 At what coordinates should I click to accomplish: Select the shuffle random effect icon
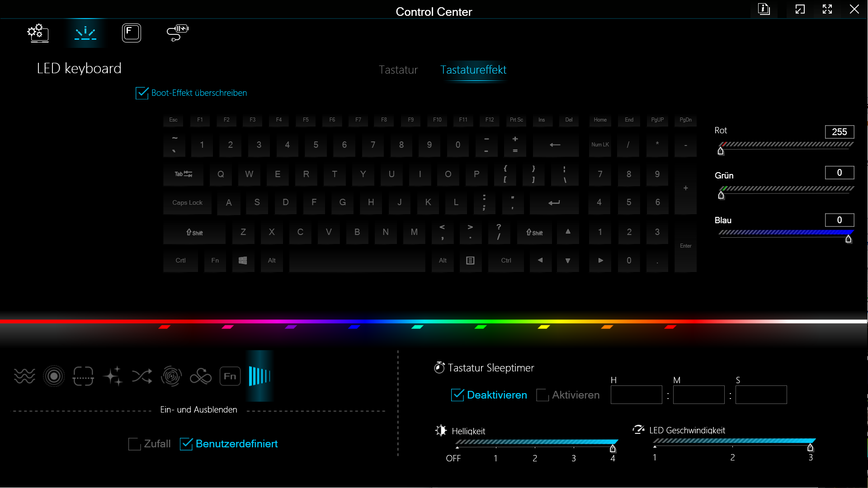142,376
